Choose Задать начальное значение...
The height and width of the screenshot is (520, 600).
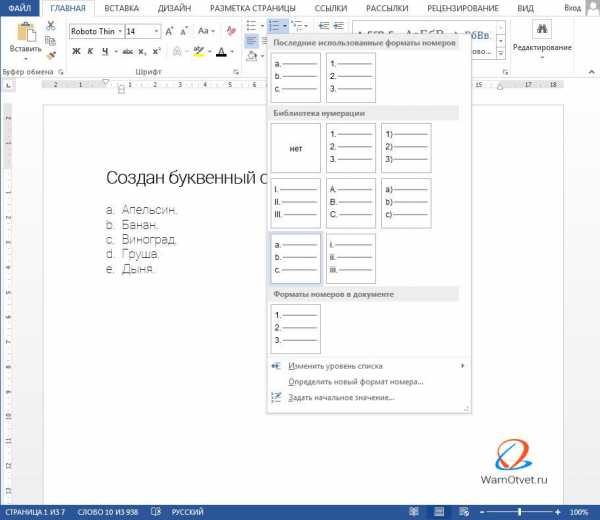[369, 398]
